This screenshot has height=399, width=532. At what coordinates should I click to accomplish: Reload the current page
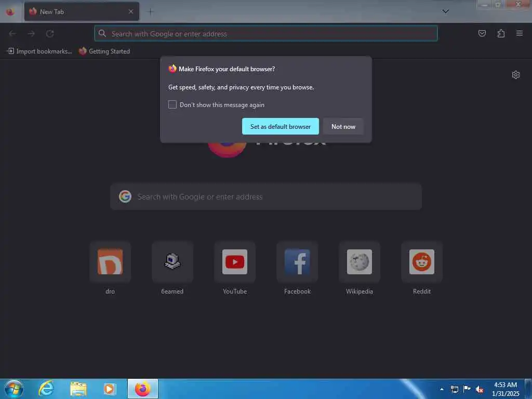(50, 34)
